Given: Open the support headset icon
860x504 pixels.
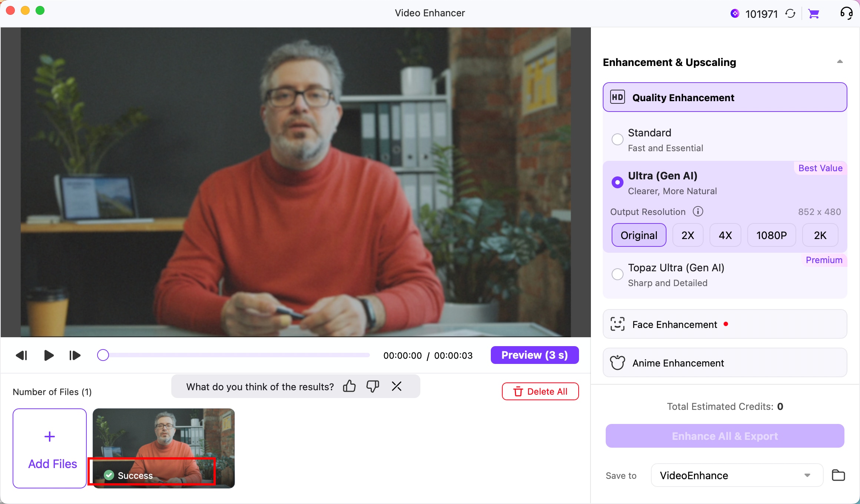Looking at the screenshot, I should point(846,13).
